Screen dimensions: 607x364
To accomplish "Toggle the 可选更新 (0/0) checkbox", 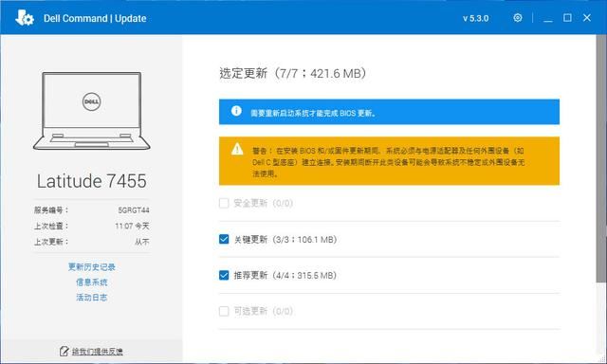I will pyautogui.click(x=224, y=311).
